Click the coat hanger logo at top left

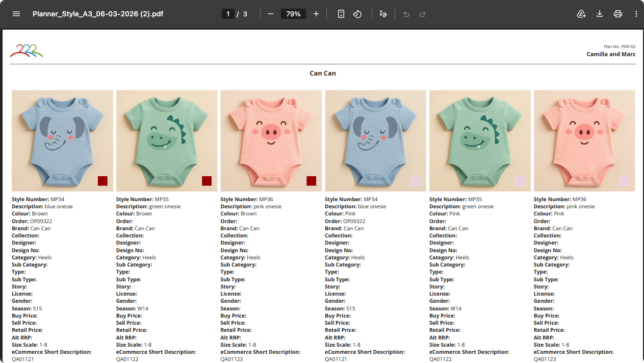click(27, 50)
